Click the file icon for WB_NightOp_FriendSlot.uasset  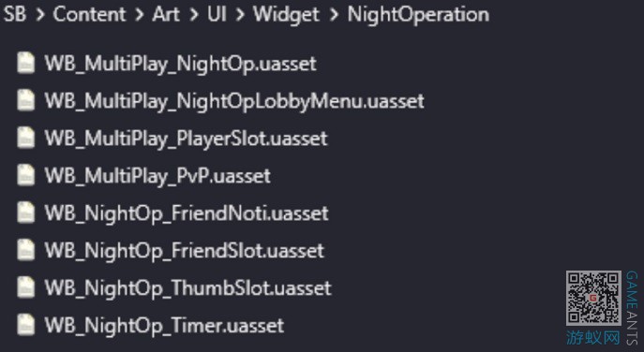coord(25,251)
